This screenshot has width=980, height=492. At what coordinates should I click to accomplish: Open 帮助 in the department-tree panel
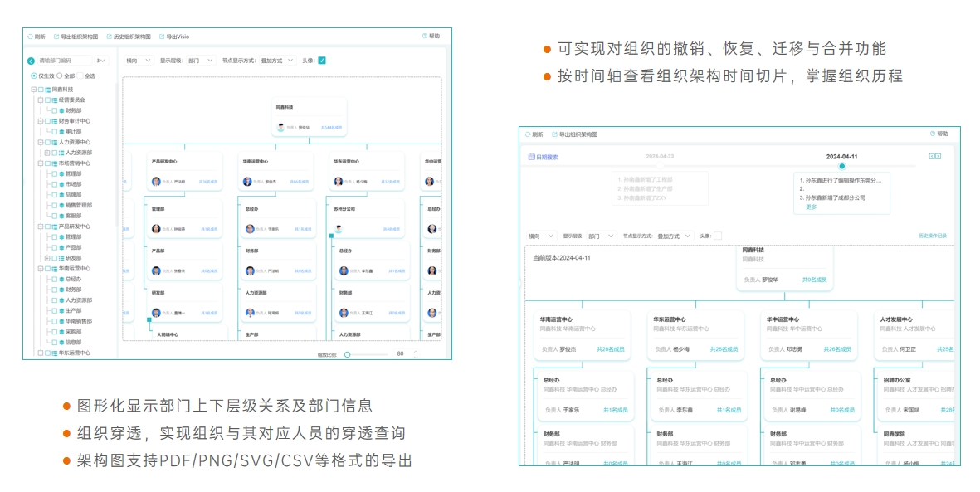coord(431,37)
